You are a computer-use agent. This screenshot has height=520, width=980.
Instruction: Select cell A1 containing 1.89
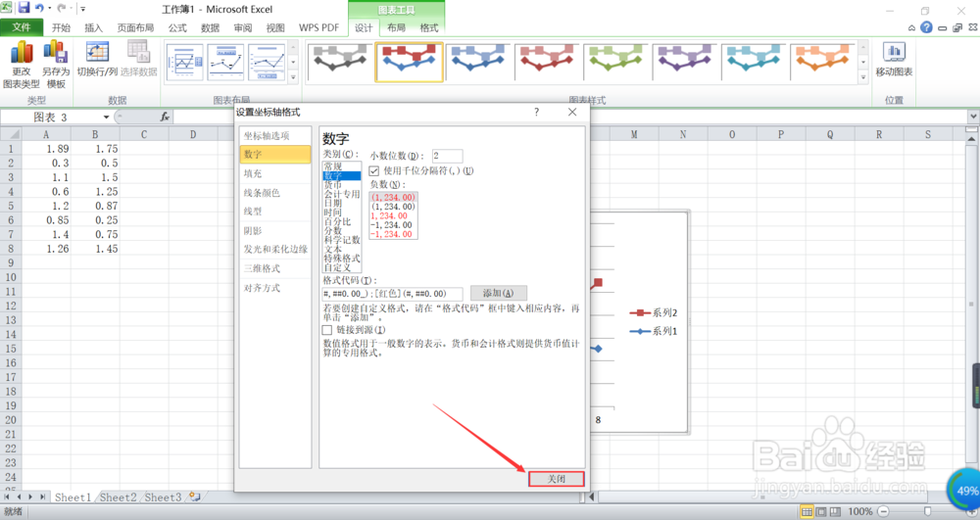tap(46, 149)
